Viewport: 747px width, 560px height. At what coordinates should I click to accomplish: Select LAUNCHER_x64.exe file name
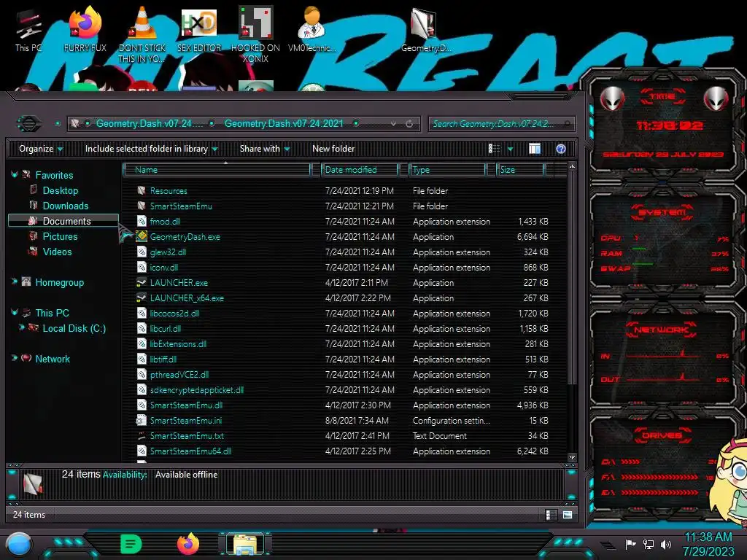point(187,298)
